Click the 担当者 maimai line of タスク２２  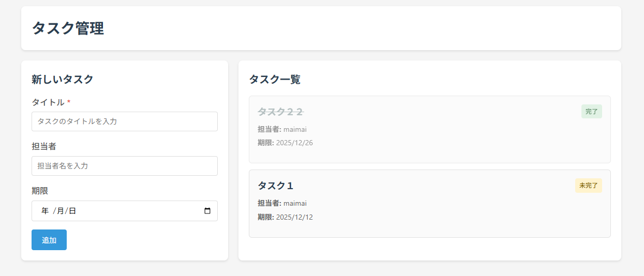282,129
